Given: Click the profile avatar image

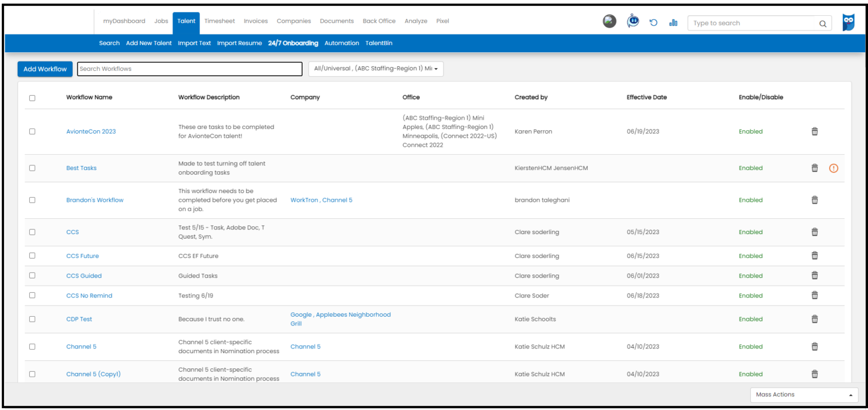Looking at the screenshot, I should tap(608, 21).
